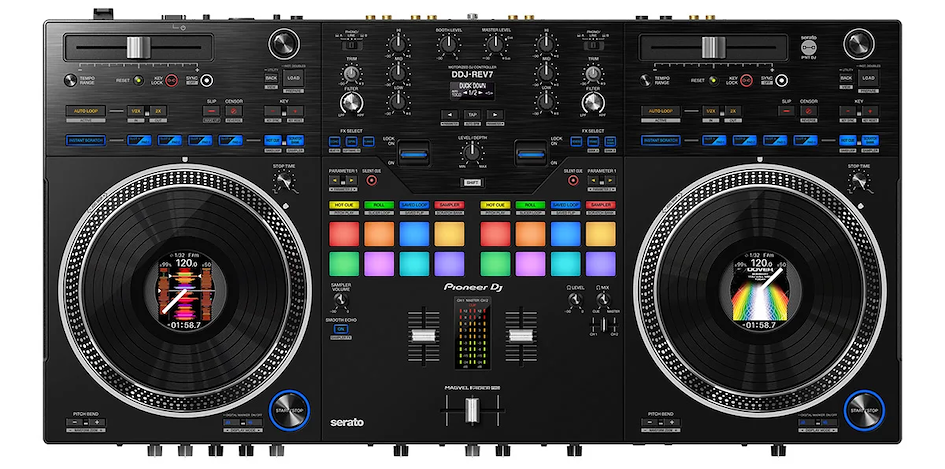Tap the right deck tempo RESET button
This screenshot has width=945, height=469.
[714, 80]
